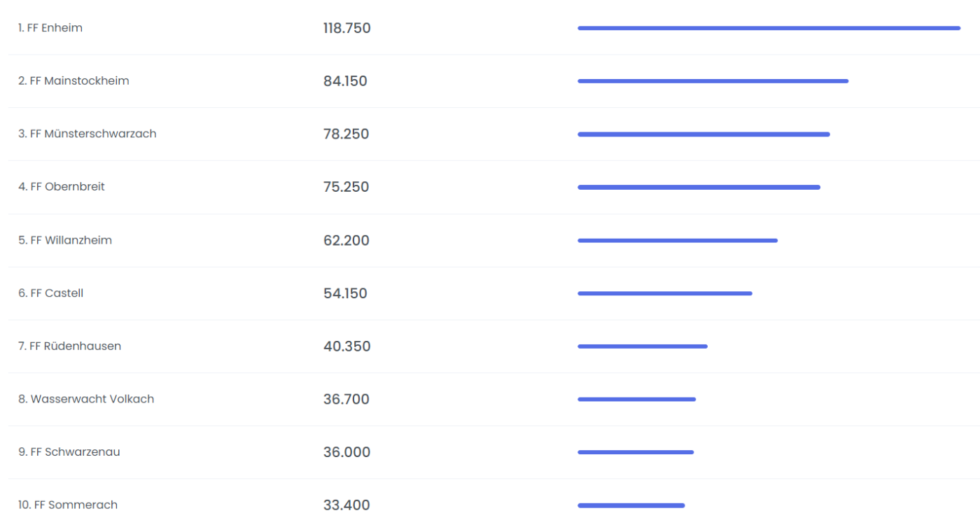This screenshot has width=980, height=532.
Task: Click the shortest bar beside 33.400
Action: coord(631,505)
